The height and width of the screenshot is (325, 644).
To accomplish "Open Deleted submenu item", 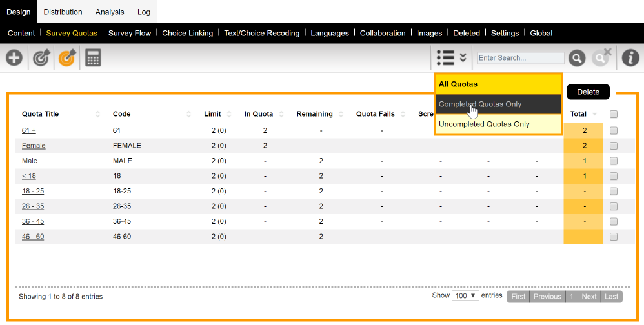I will point(467,34).
